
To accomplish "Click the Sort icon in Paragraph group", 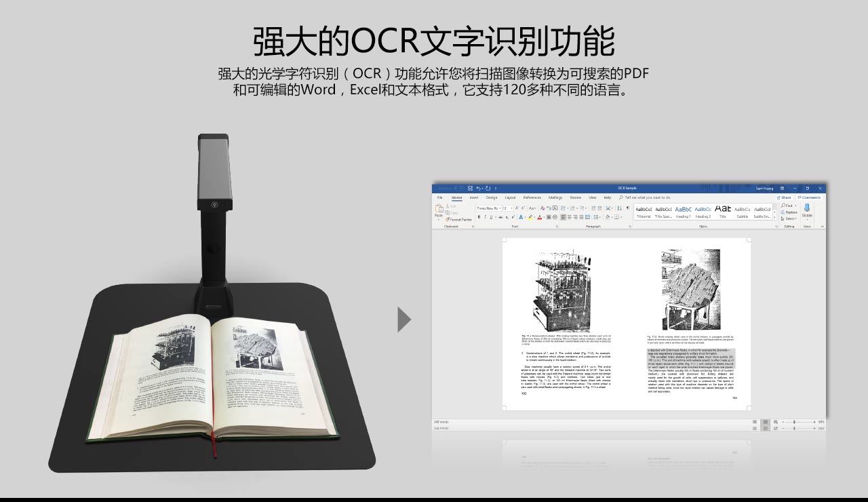I will [x=618, y=208].
